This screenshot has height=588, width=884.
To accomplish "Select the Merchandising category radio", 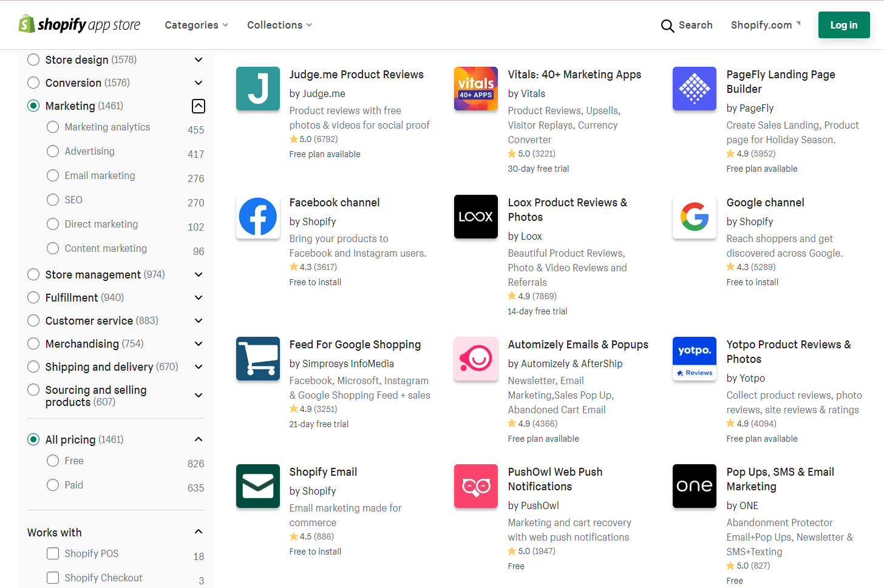I will pyautogui.click(x=33, y=343).
